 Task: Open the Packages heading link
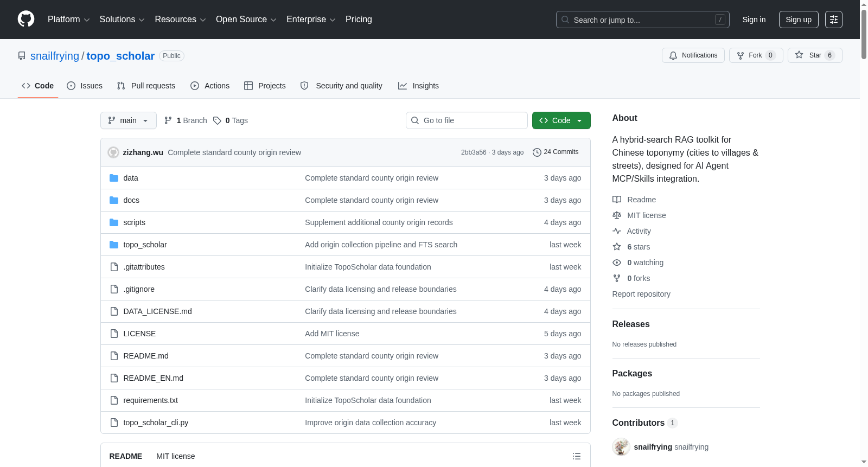[632, 373]
